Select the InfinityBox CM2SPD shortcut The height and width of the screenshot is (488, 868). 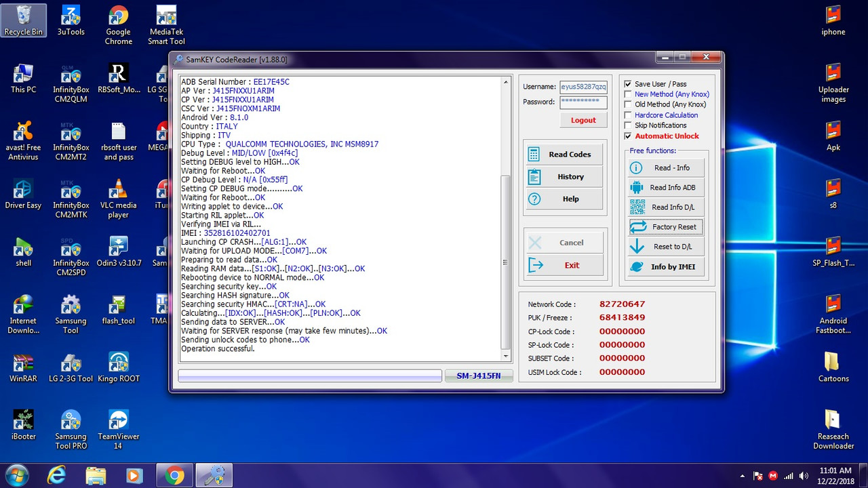click(x=71, y=257)
